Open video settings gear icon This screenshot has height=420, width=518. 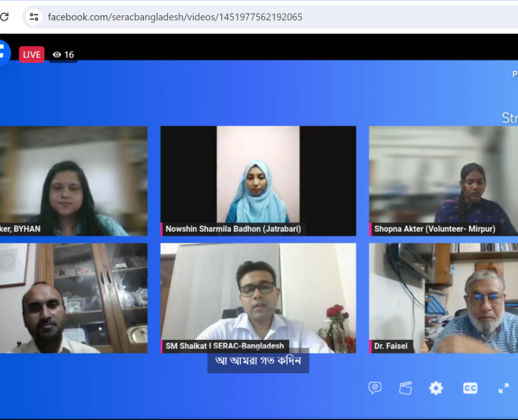pos(436,388)
